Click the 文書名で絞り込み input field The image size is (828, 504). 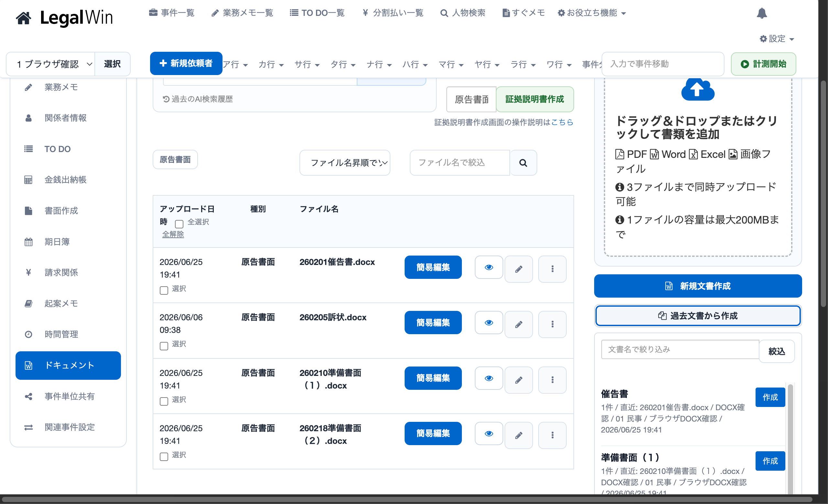click(x=680, y=349)
